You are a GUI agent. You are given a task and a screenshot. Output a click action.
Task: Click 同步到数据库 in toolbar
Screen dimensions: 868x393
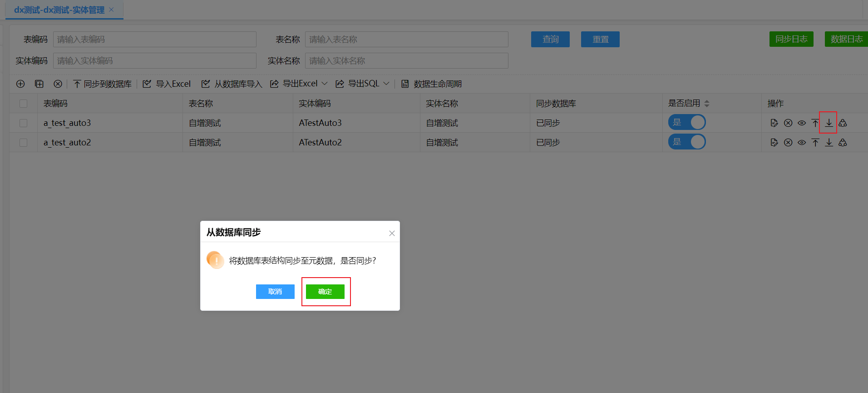coord(103,84)
